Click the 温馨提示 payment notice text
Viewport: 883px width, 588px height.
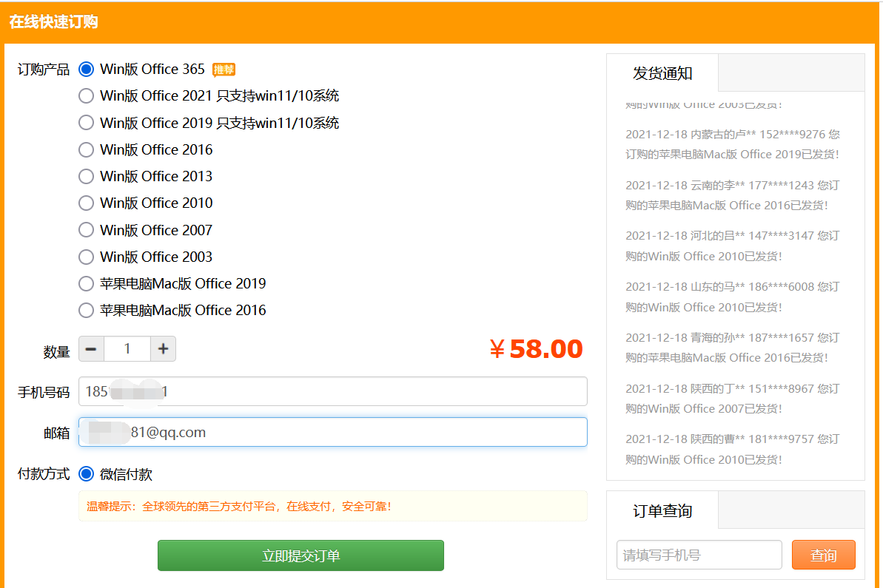click(x=239, y=507)
